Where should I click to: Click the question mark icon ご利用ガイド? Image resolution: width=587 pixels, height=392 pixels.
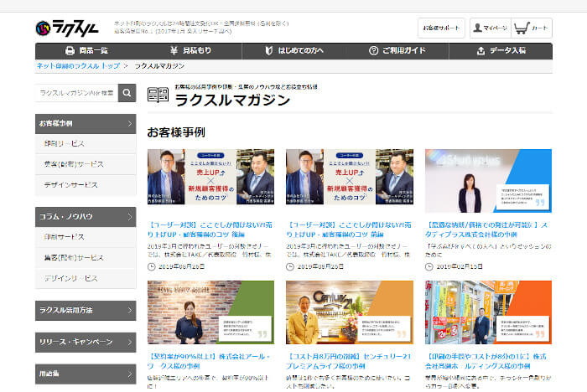[374, 50]
